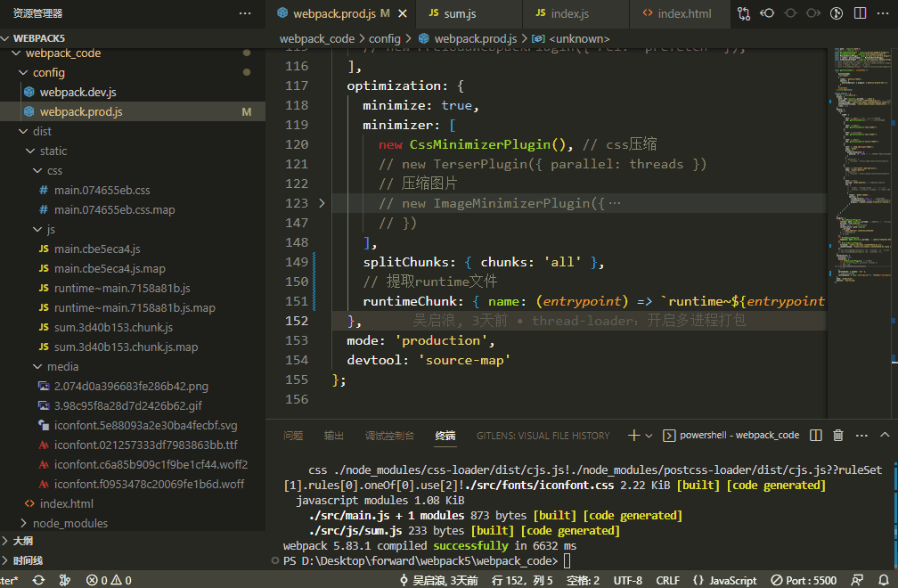The width and height of the screenshot is (898, 588).
Task: Switch to 调试控制台 debug console tab
Action: pos(389,436)
